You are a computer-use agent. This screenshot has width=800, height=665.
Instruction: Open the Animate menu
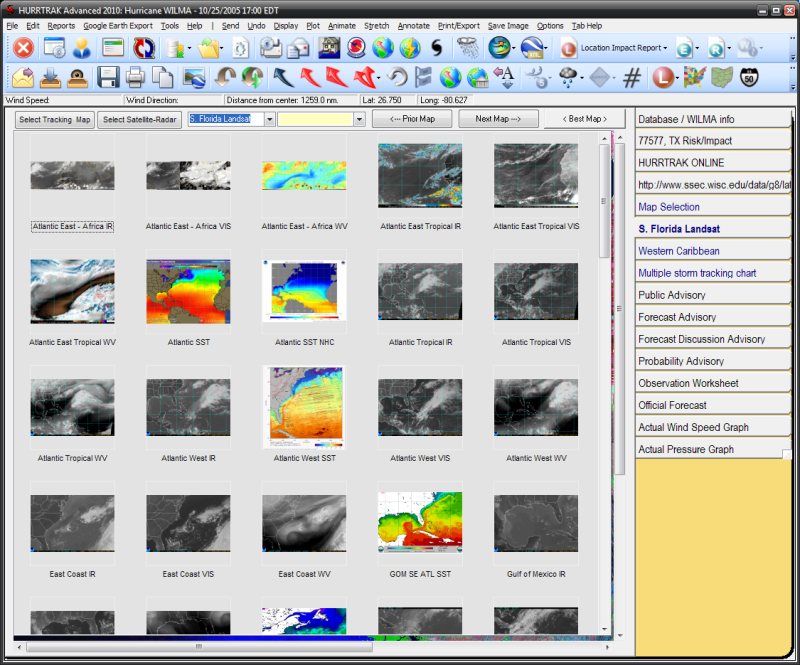(342, 26)
